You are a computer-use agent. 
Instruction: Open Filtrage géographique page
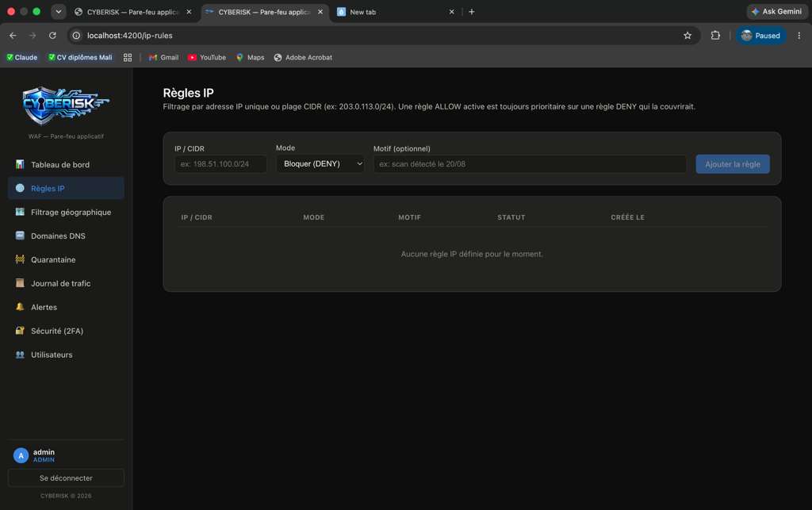pos(66,213)
